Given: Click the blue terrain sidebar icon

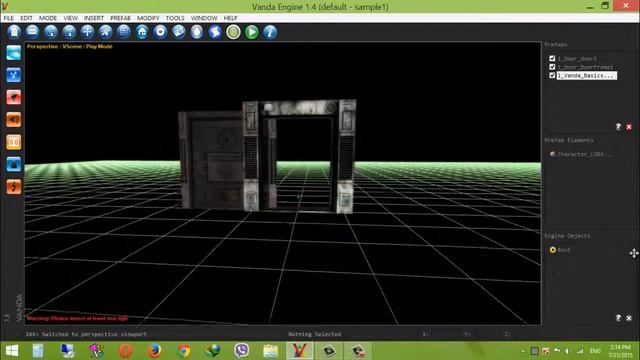Looking at the screenshot, I should coord(13,164).
